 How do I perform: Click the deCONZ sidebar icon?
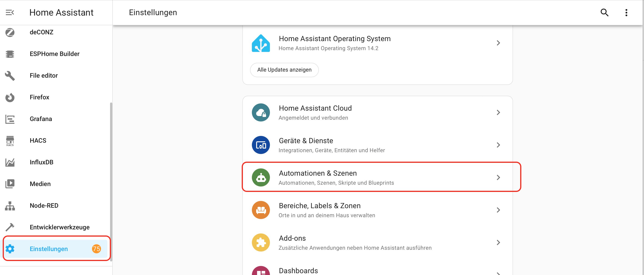[x=10, y=32]
